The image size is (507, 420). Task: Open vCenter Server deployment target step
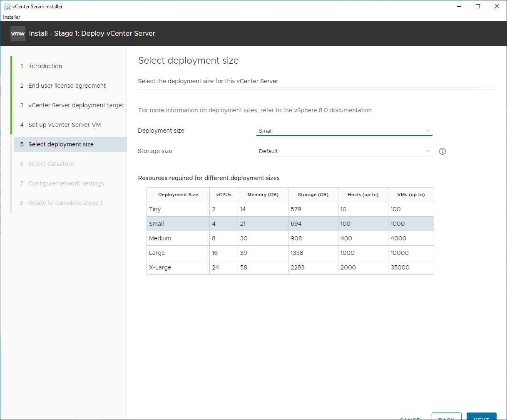76,105
